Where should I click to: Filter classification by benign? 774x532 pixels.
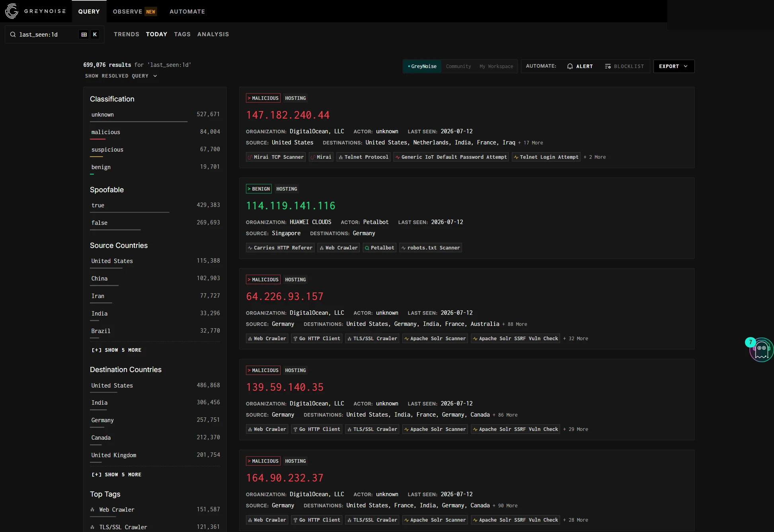tap(155, 168)
